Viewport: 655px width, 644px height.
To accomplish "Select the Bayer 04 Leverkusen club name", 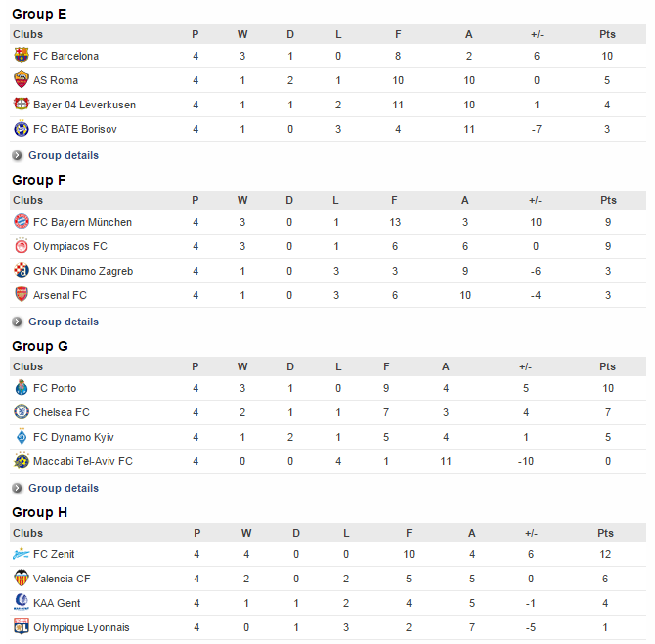I will 84,105.
